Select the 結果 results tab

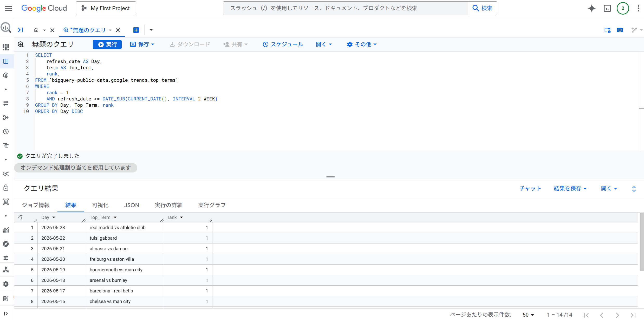tap(71, 205)
